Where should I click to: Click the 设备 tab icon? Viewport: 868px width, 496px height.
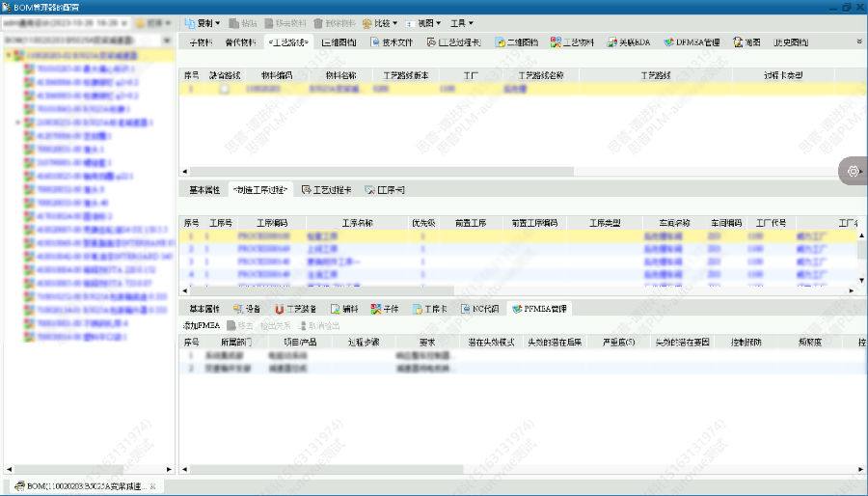[238, 309]
